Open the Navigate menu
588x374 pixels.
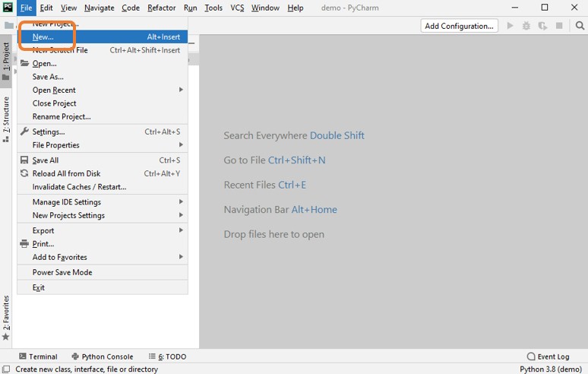tap(99, 8)
